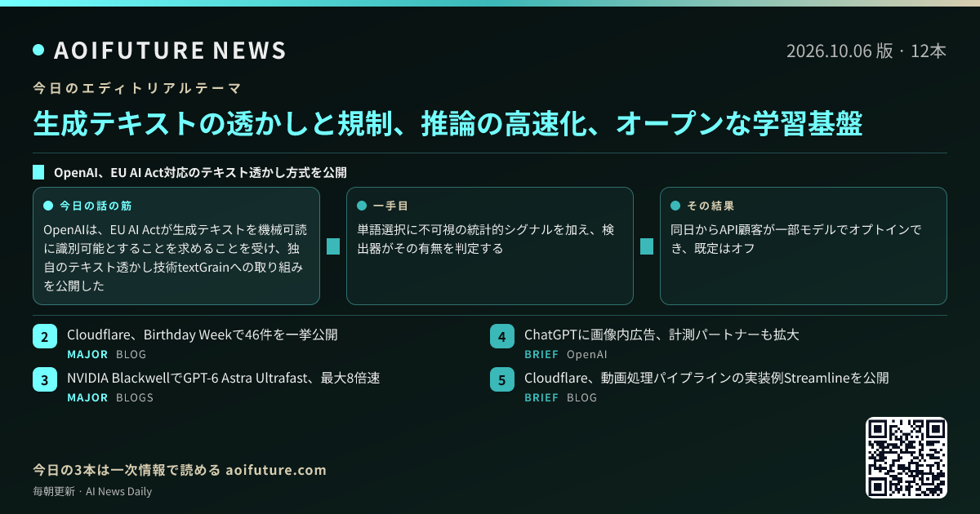Select the その結果 card

(x=804, y=246)
